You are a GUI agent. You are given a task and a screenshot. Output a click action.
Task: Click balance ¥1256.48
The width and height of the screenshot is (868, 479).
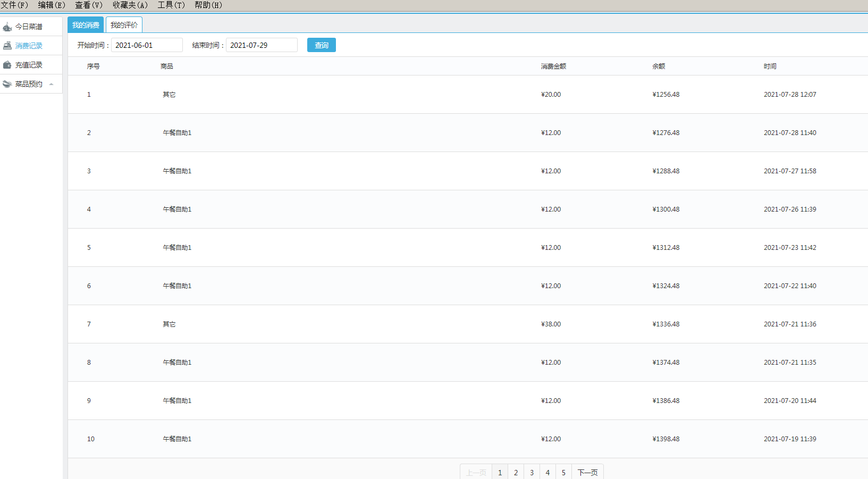click(x=666, y=95)
